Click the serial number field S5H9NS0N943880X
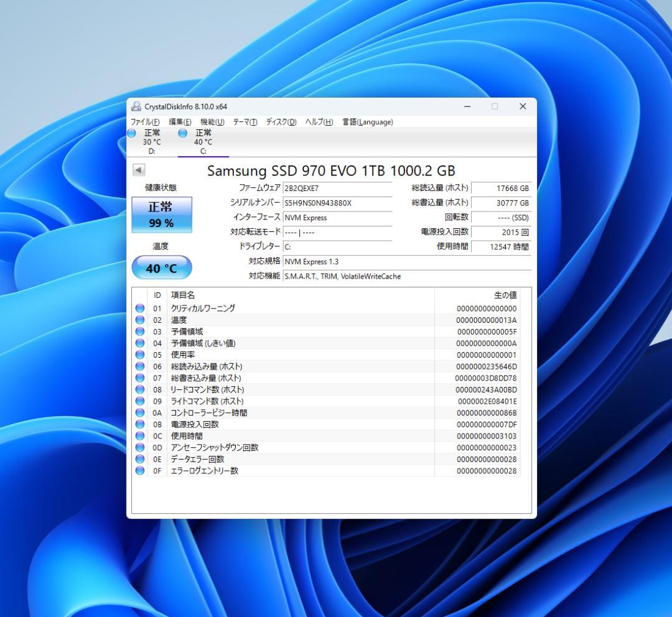Image resolution: width=672 pixels, height=617 pixels. click(x=337, y=203)
